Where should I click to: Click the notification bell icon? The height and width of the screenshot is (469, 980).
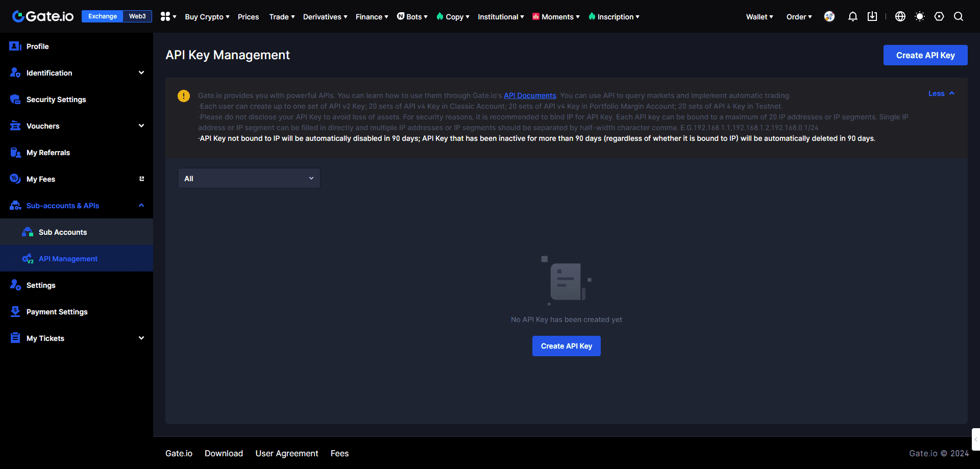coord(852,17)
